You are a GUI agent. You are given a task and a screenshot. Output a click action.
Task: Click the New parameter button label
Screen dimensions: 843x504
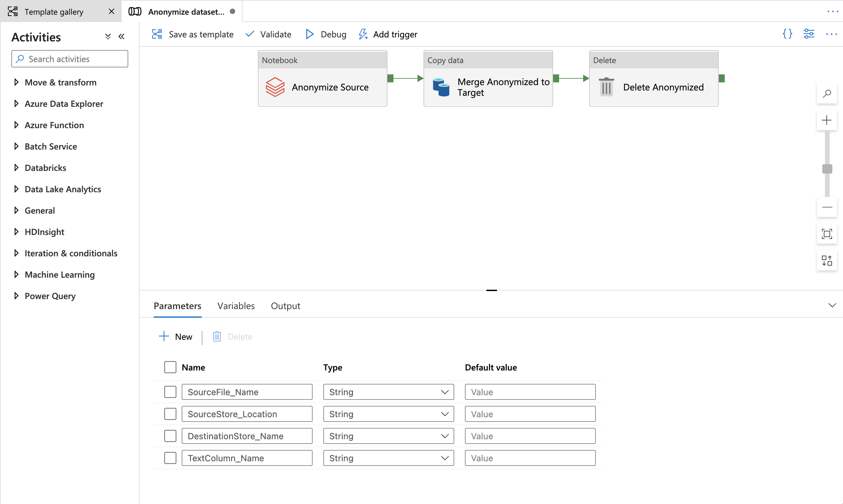[183, 336]
